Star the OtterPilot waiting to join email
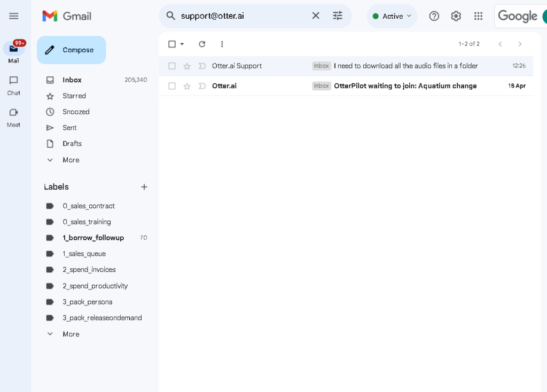Image resolution: width=547 pixels, height=392 pixels. pyautogui.click(x=187, y=86)
